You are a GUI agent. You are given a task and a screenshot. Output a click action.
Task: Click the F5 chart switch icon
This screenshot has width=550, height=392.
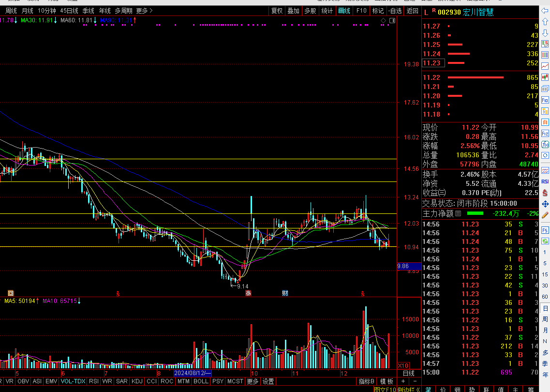pyautogui.click(x=545, y=230)
